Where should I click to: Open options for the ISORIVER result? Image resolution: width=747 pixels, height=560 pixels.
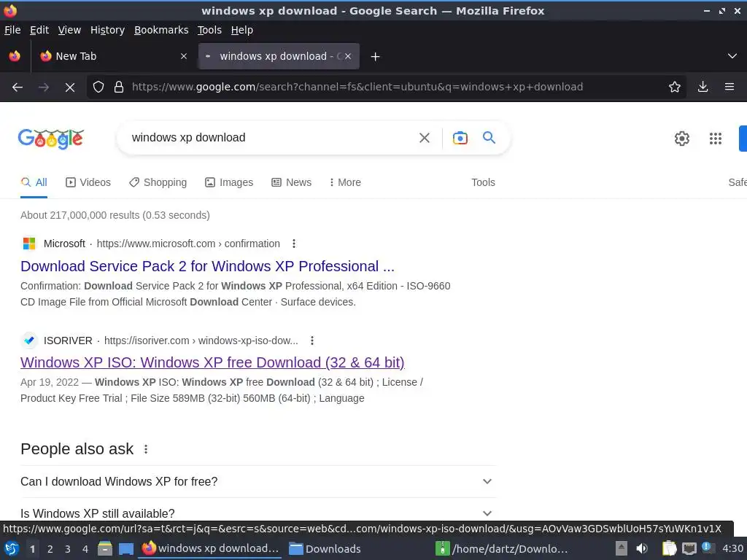click(312, 341)
